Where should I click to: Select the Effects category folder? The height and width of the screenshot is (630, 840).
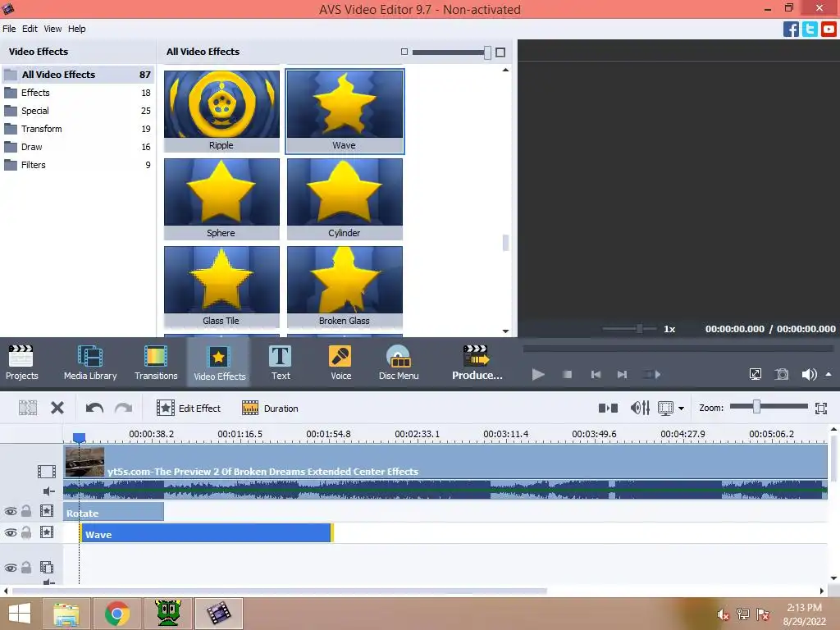tap(78, 93)
